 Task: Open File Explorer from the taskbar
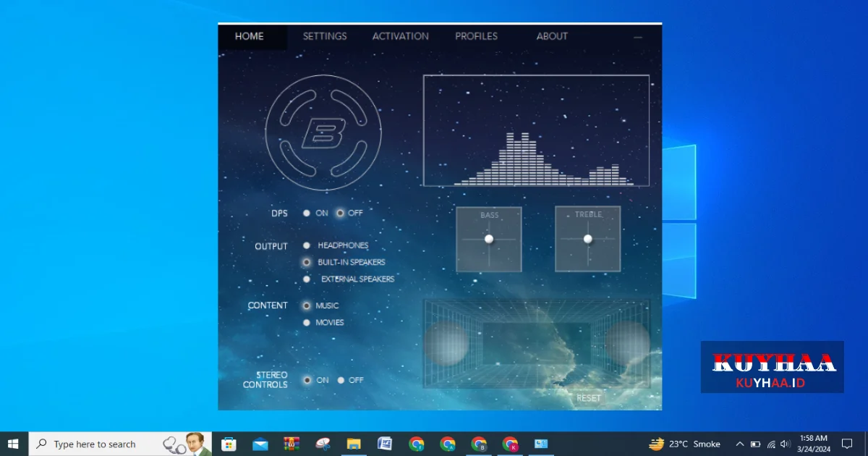(x=354, y=444)
